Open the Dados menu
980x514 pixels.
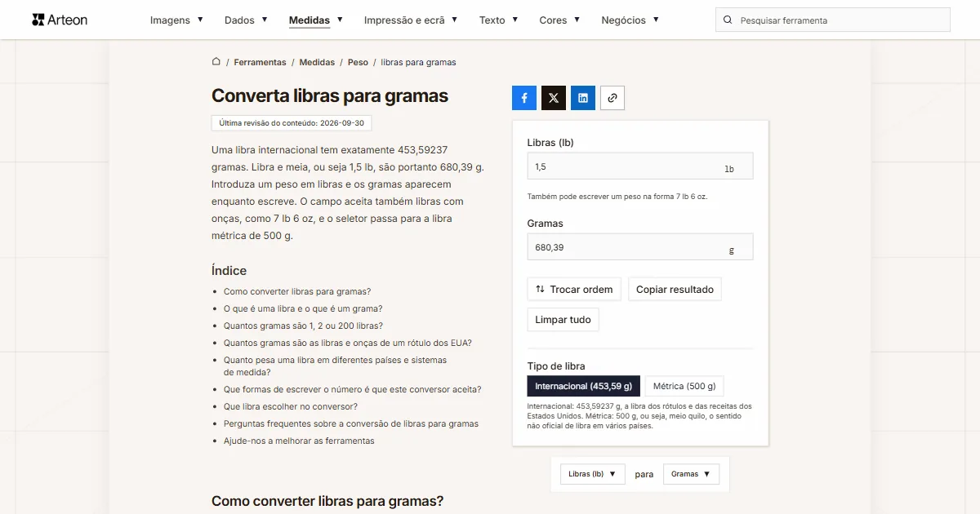pyautogui.click(x=246, y=20)
